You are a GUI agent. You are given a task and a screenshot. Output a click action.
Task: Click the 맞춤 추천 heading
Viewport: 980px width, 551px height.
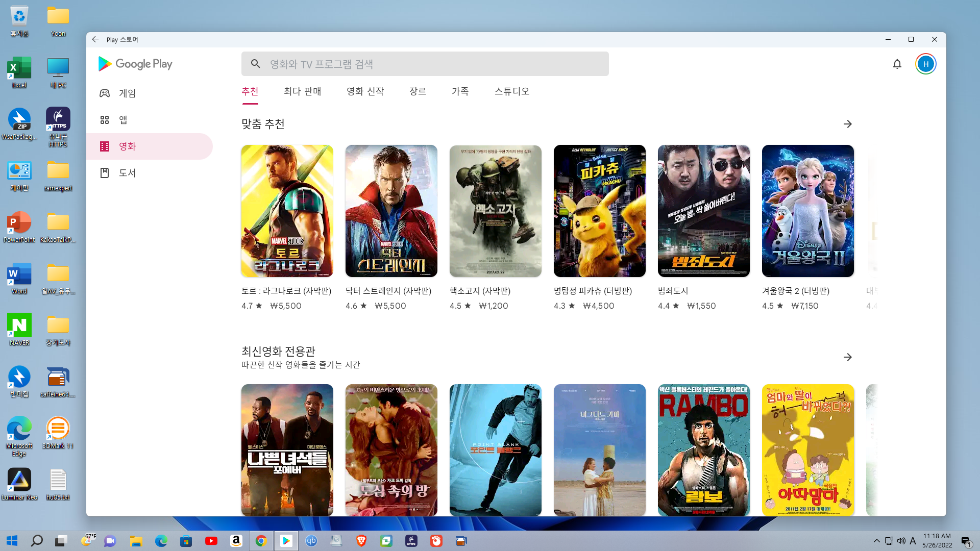(x=263, y=124)
